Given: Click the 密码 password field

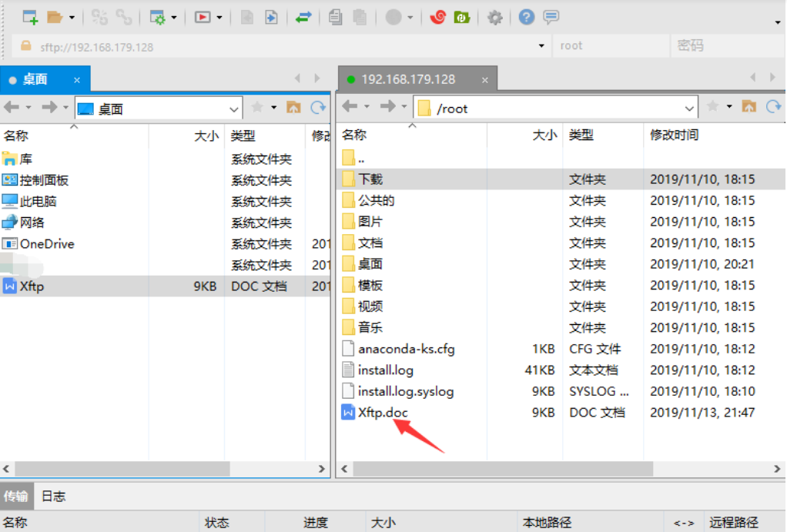Looking at the screenshot, I should click(728, 46).
